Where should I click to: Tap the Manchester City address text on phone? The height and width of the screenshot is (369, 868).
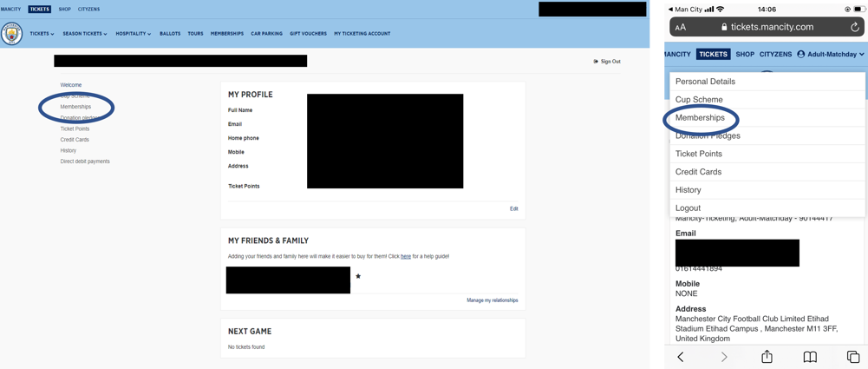pyautogui.click(x=757, y=328)
